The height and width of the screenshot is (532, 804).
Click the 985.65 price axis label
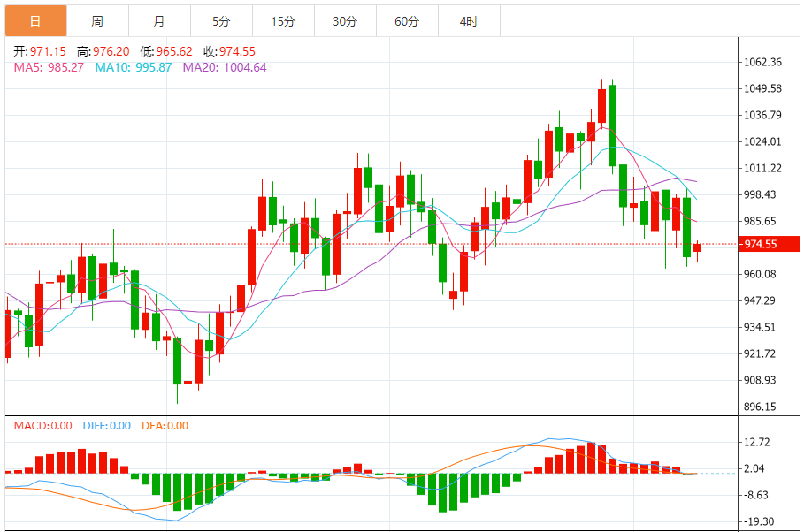(x=760, y=221)
